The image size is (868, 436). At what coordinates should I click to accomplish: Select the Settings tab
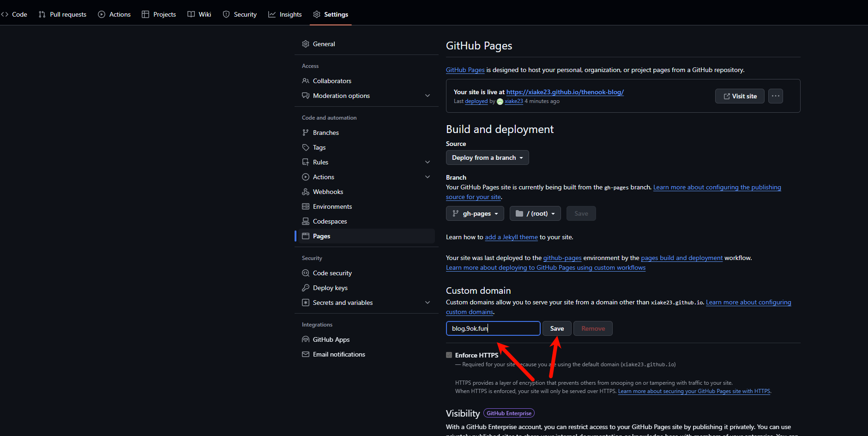(x=331, y=14)
